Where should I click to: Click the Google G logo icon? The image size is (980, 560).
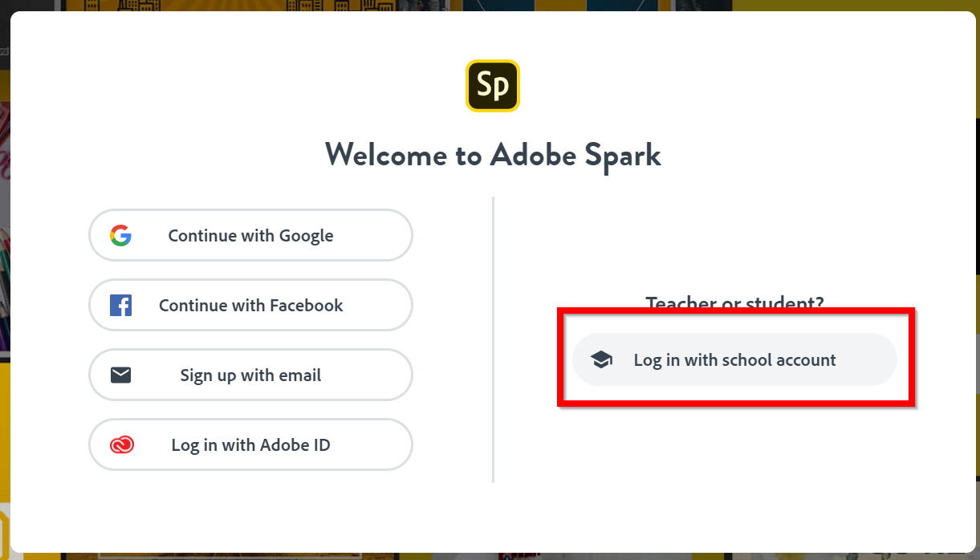[120, 235]
